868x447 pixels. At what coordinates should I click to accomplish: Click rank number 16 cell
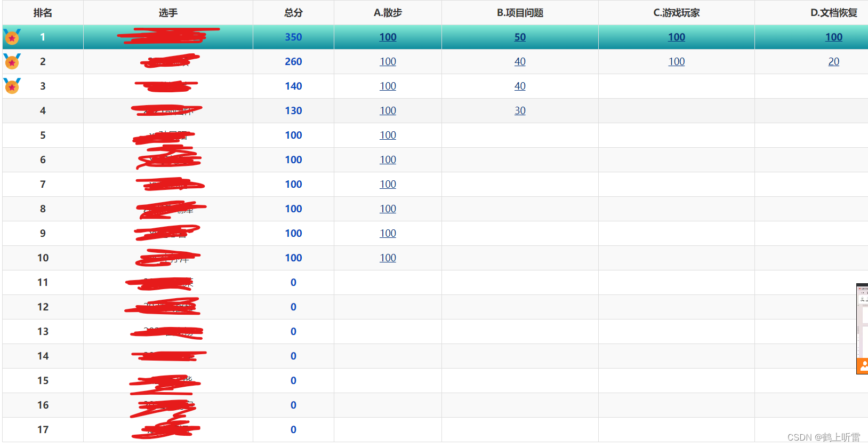43,405
